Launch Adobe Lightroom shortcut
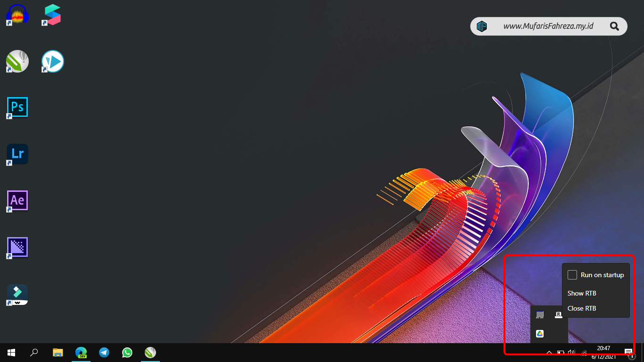This screenshot has width=644, height=362. pos(17,154)
